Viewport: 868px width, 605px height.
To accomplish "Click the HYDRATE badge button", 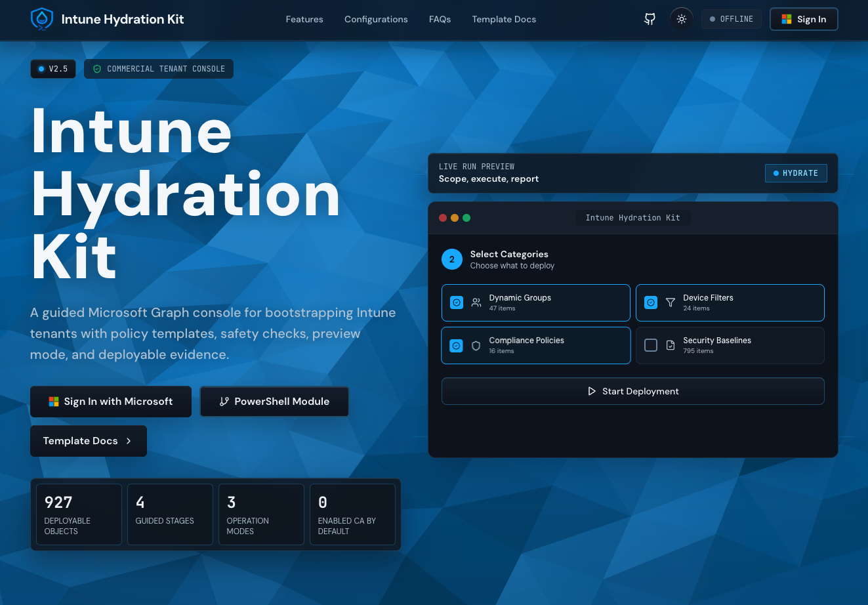I will pos(796,173).
